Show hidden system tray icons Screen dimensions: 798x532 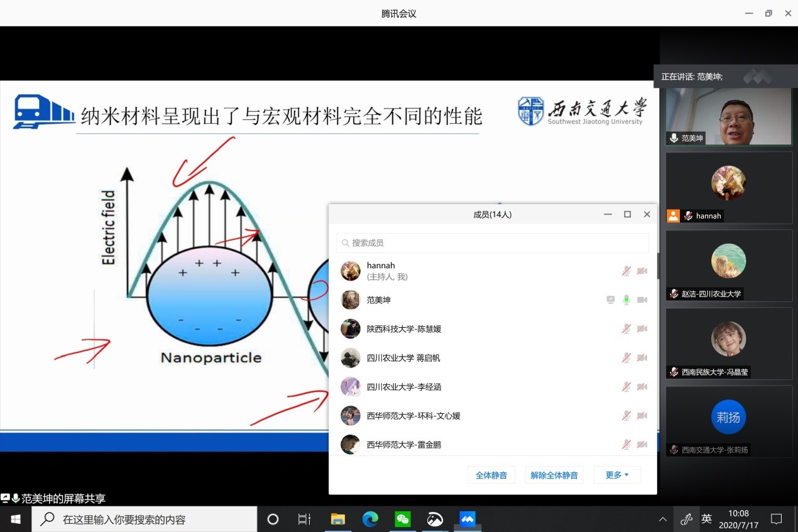pyautogui.click(x=662, y=519)
